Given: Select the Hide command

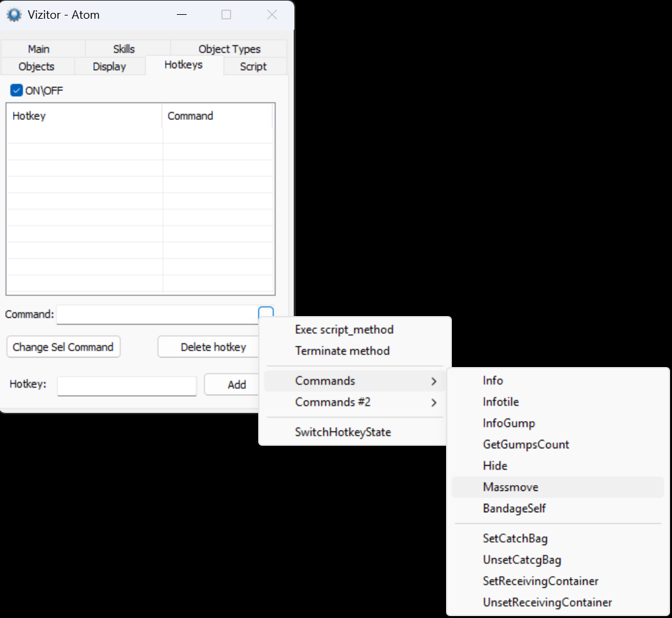Looking at the screenshot, I should coord(558,466).
